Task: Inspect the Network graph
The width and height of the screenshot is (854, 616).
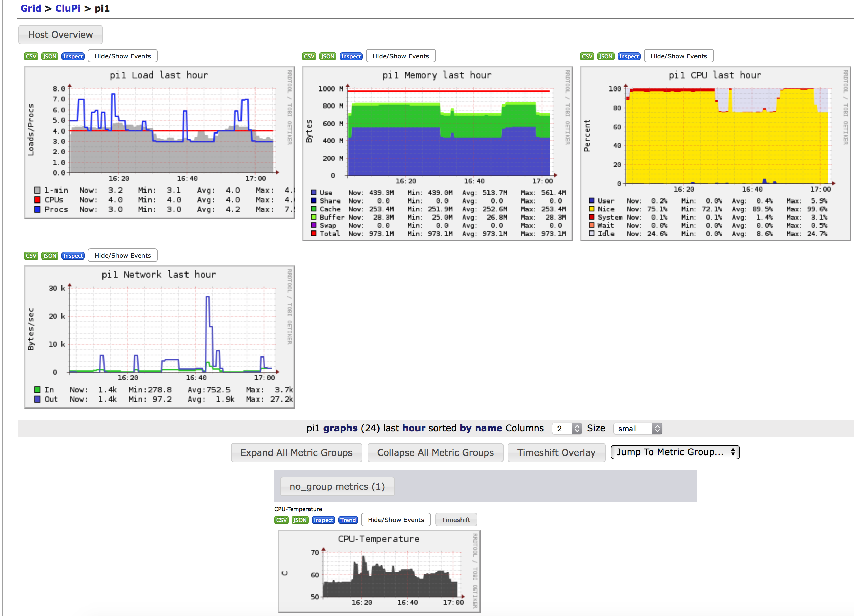Action: pyautogui.click(x=73, y=255)
